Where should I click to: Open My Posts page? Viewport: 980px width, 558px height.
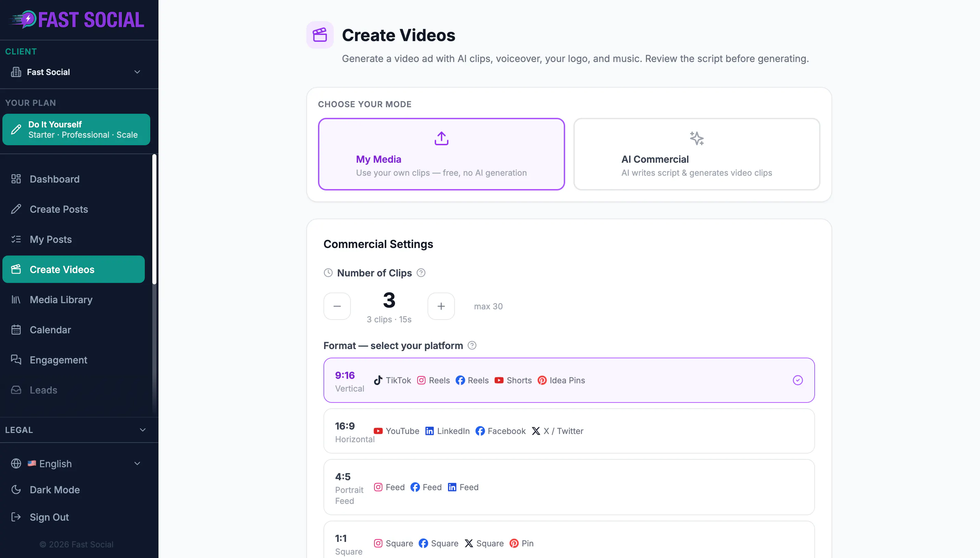[x=74, y=239]
